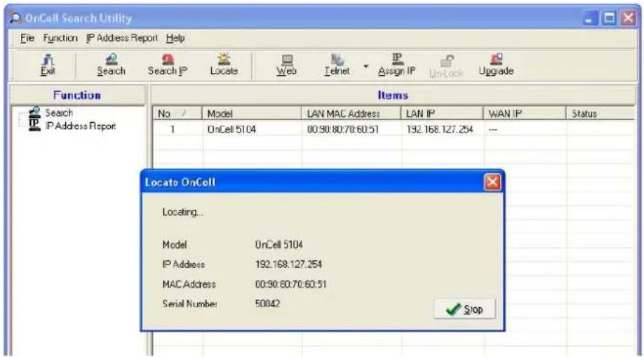The width and height of the screenshot is (644, 357).
Task: Click the MAC Address value in Locate dialog
Action: pyautogui.click(x=290, y=284)
